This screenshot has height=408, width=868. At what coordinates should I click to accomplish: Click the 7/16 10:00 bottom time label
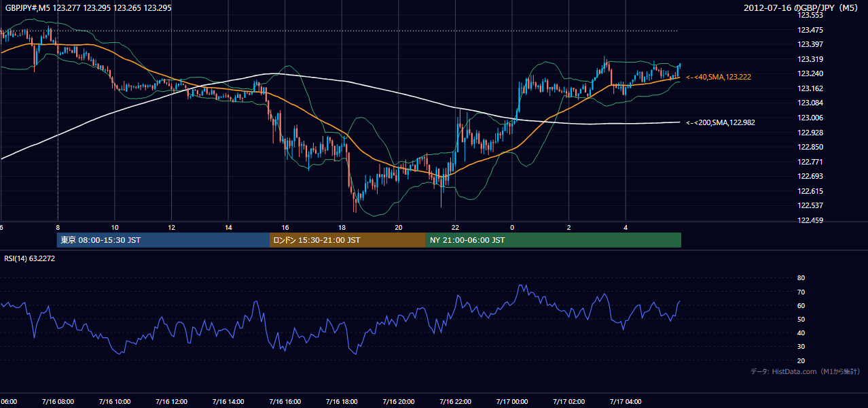(x=114, y=401)
